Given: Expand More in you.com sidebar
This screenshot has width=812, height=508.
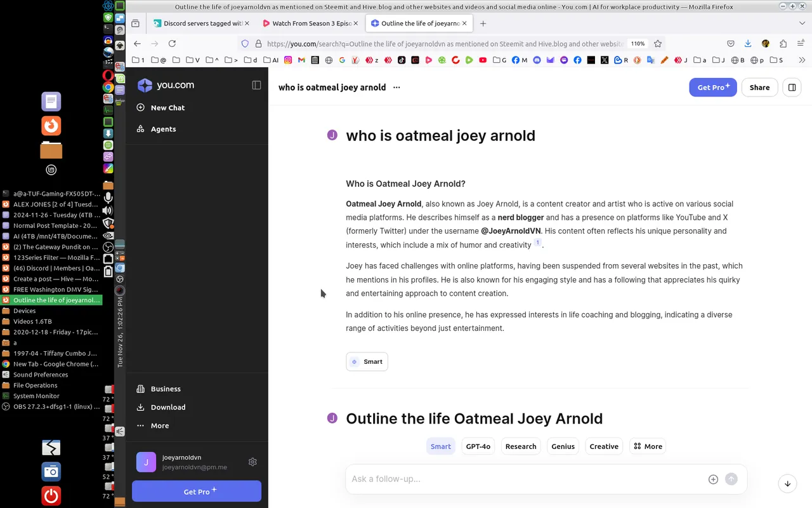Looking at the screenshot, I should 153,425.
